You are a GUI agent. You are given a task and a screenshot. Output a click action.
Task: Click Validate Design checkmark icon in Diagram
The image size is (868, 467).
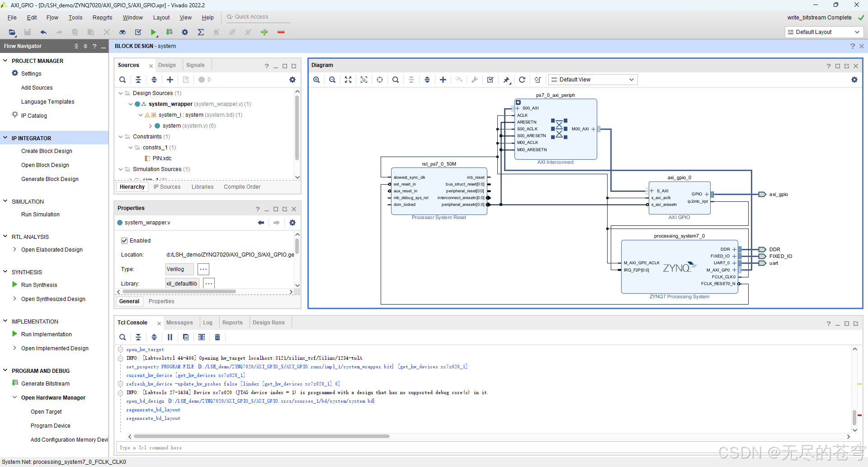(x=491, y=80)
